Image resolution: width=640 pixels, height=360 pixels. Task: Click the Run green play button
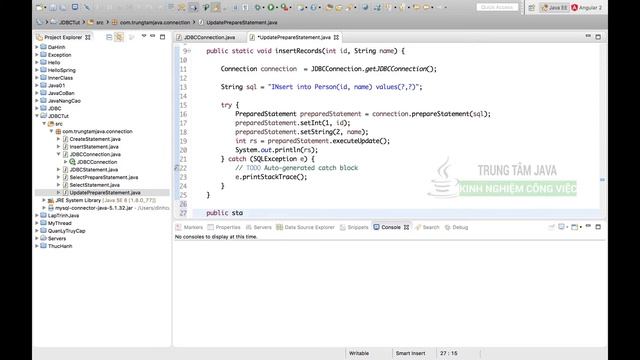tap(271, 7)
